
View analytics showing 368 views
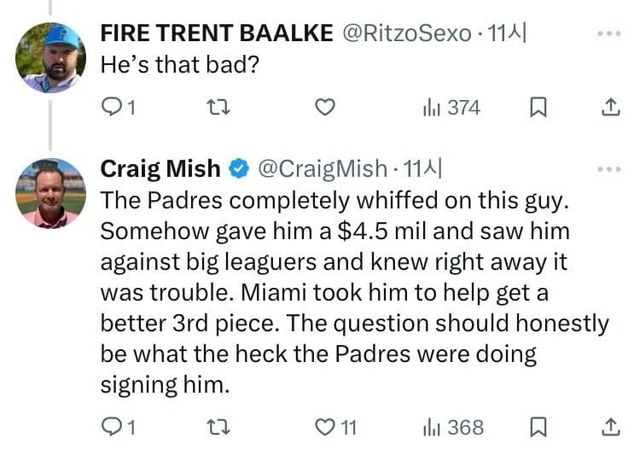453,427
